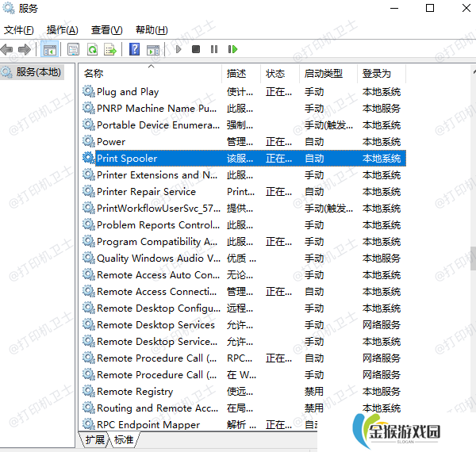The height and width of the screenshot is (452, 476).
Task: Select 服务(本地) in the left tree
Action: 32,72
